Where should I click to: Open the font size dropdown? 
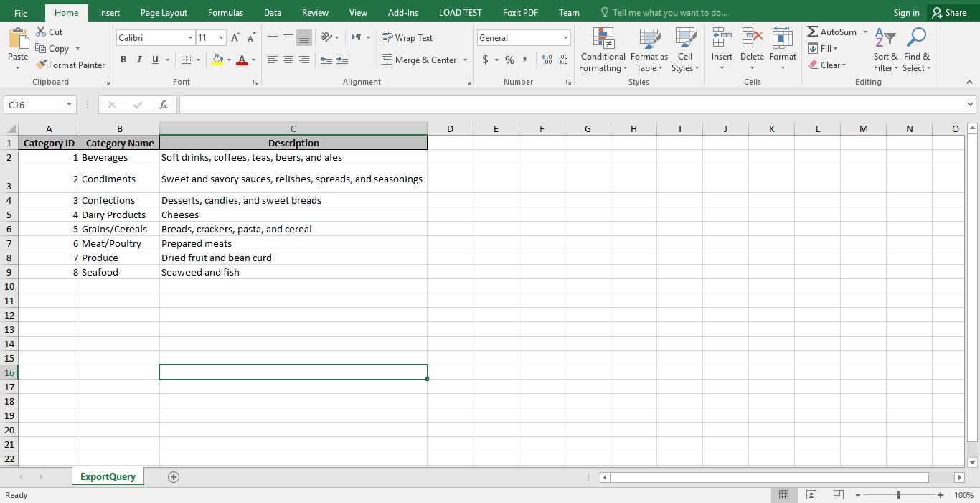[x=221, y=38]
